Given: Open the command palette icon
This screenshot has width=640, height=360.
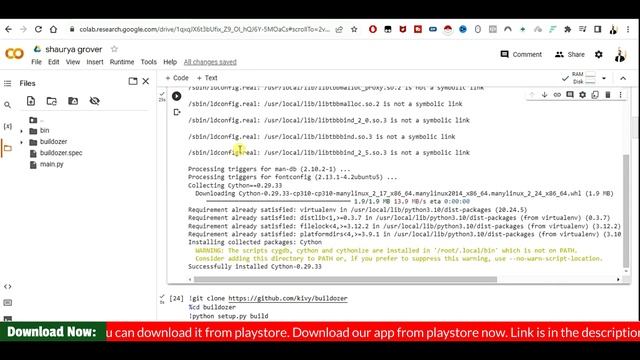Looking at the screenshot, I should [7, 302].
